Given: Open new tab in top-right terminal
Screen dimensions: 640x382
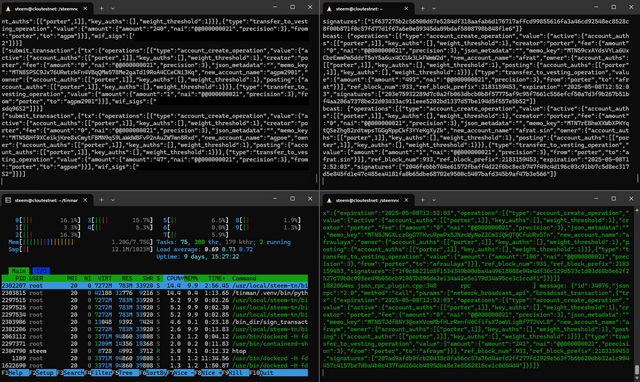Looking at the screenshot, I should click(422, 8).
